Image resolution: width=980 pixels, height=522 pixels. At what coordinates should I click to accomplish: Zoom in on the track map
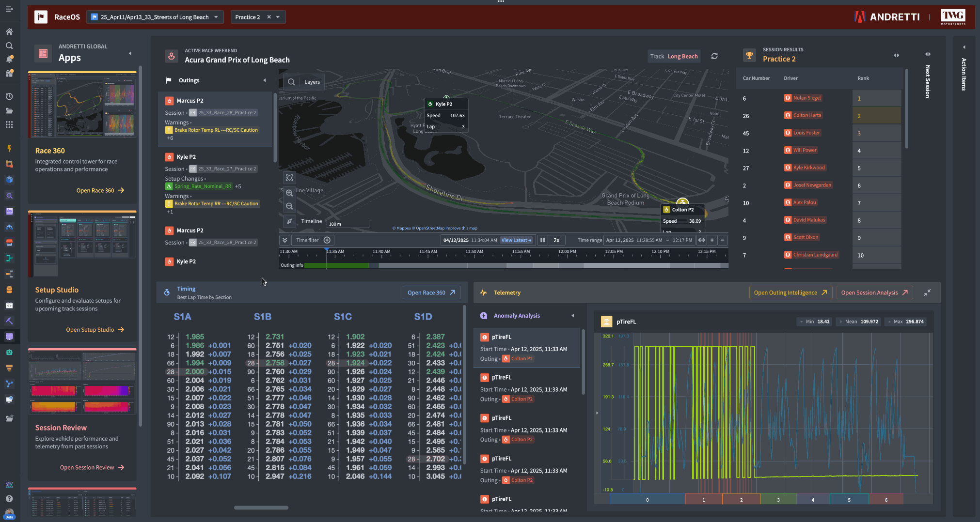point(289,193)
